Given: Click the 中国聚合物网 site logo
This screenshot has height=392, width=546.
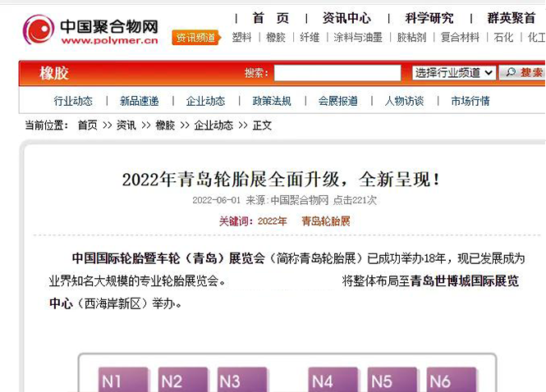Looking at the screenshot, I should [90, 30].
